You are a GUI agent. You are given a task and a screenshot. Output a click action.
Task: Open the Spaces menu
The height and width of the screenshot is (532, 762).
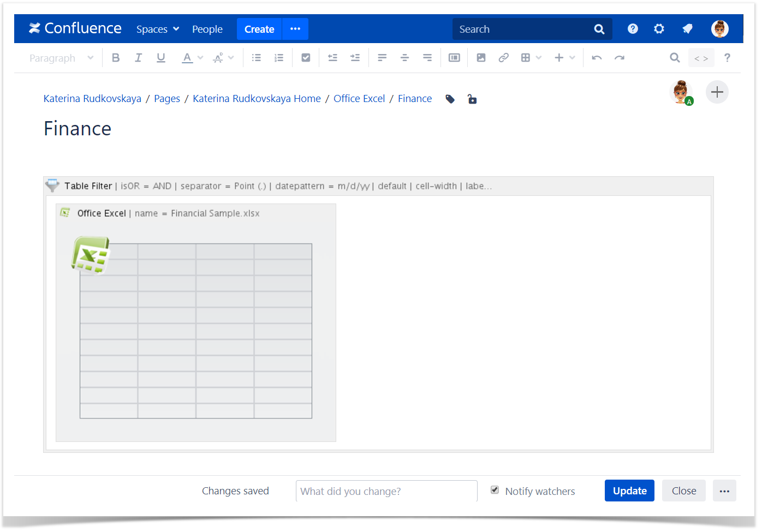tap(157, 29)
